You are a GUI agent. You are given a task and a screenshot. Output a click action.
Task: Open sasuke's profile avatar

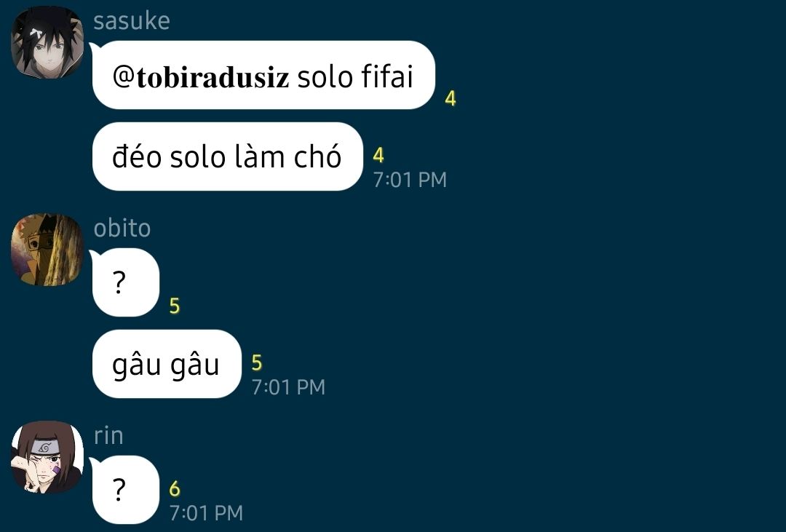coord(47,43)
